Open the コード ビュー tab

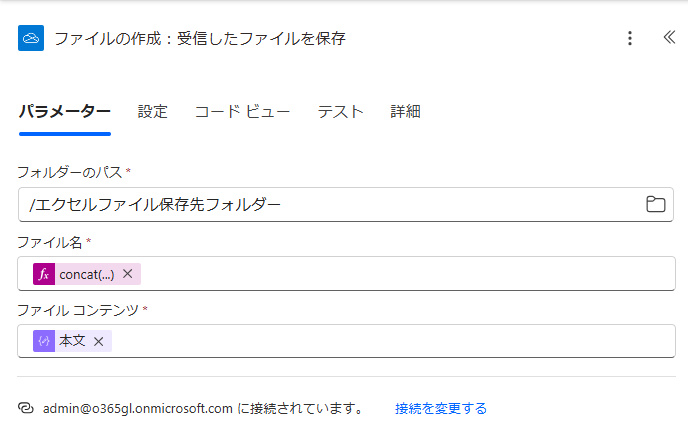coord(242,111)
